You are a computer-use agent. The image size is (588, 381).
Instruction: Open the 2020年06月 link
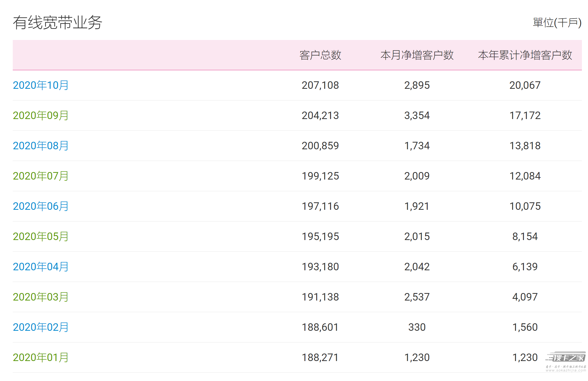click(40, 206)
